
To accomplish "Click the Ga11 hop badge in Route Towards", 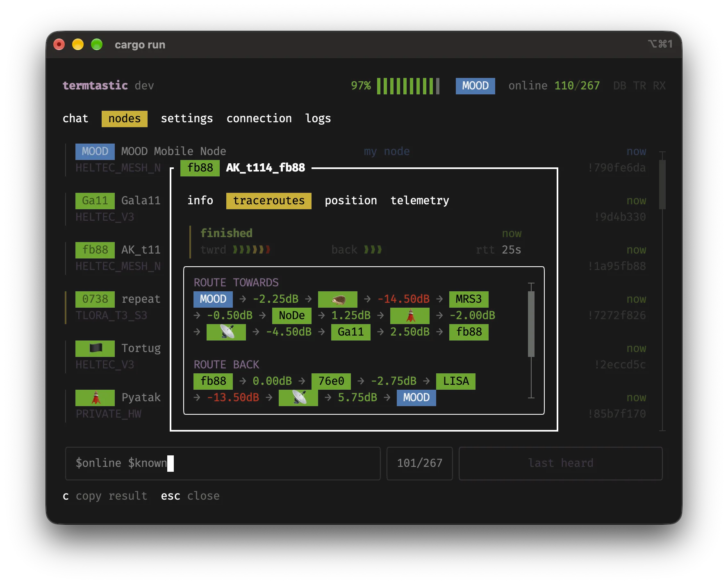I will pos(350,332).
